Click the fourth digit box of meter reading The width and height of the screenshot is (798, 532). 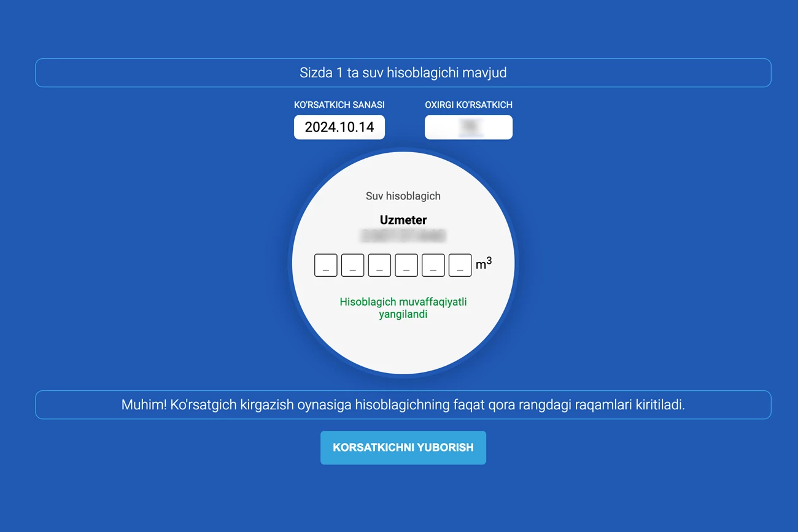coord(406,265)
